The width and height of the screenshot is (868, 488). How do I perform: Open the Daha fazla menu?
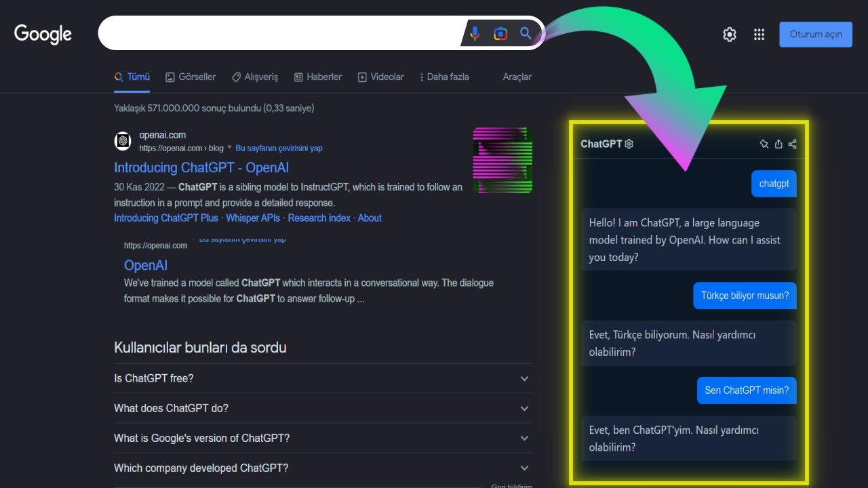click(x=444, y=77)
